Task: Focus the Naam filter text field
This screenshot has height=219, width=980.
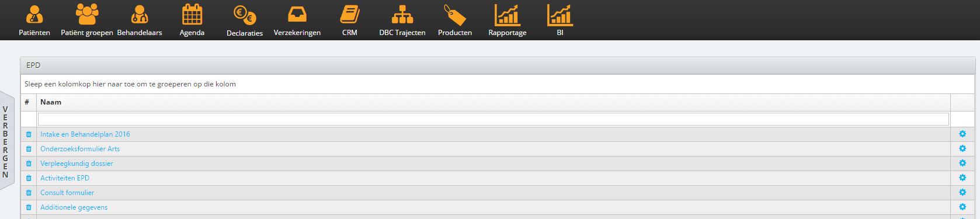Action: pyautogui.click(x=494, y=119)
